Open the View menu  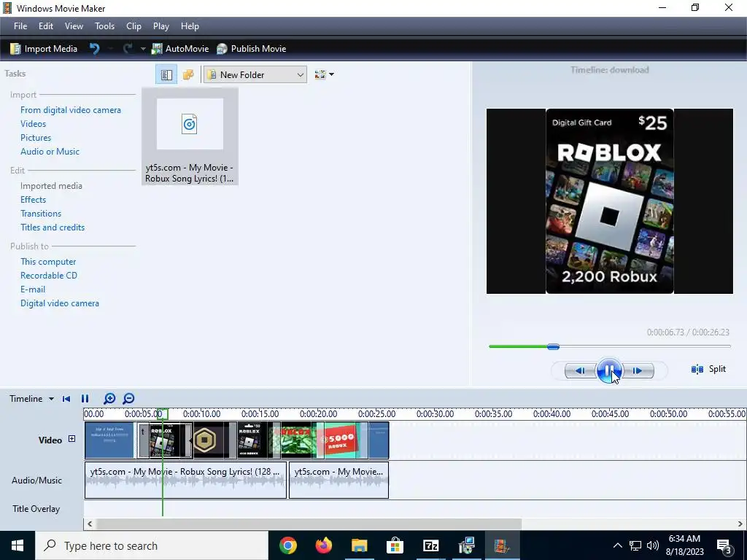pos(74,26)
